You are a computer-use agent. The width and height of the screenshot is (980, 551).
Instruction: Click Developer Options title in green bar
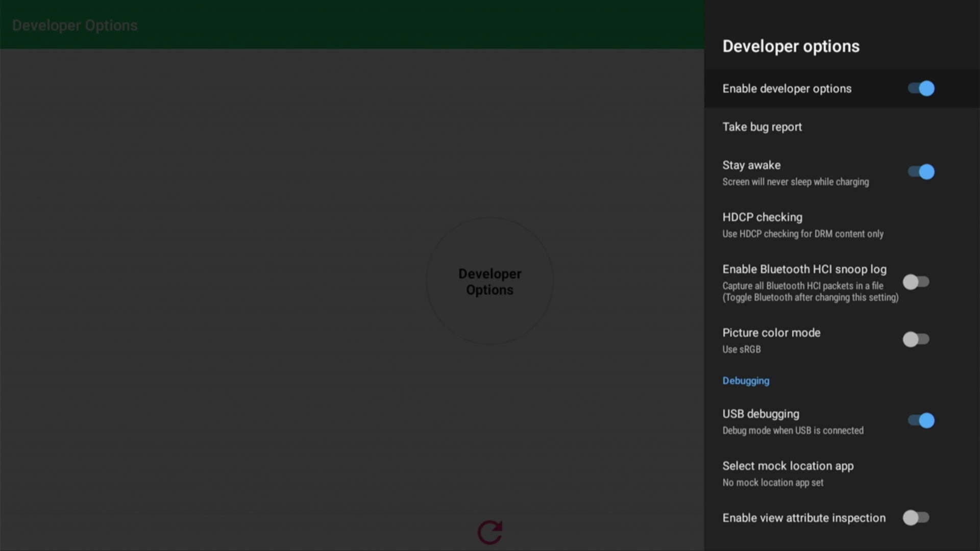(x=75, y=26)
